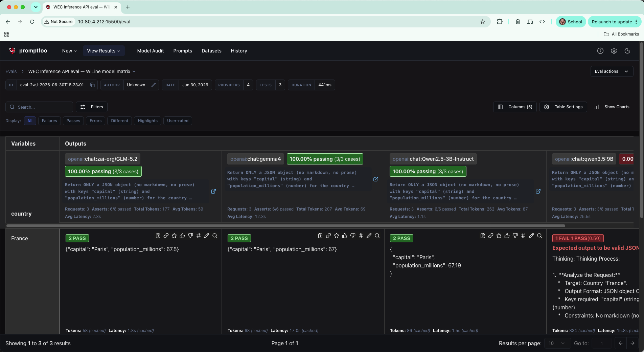Open the Columns (5) selector
The width and height of the screenshot is (644, 352).
click(515, 107)
